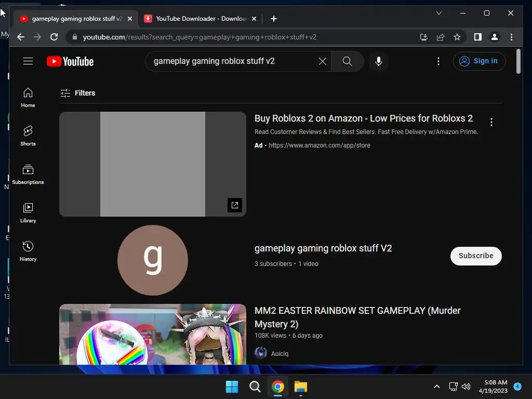Open the taskbar volume control
This screenshot has width=532, height=399.
(467, 387)
